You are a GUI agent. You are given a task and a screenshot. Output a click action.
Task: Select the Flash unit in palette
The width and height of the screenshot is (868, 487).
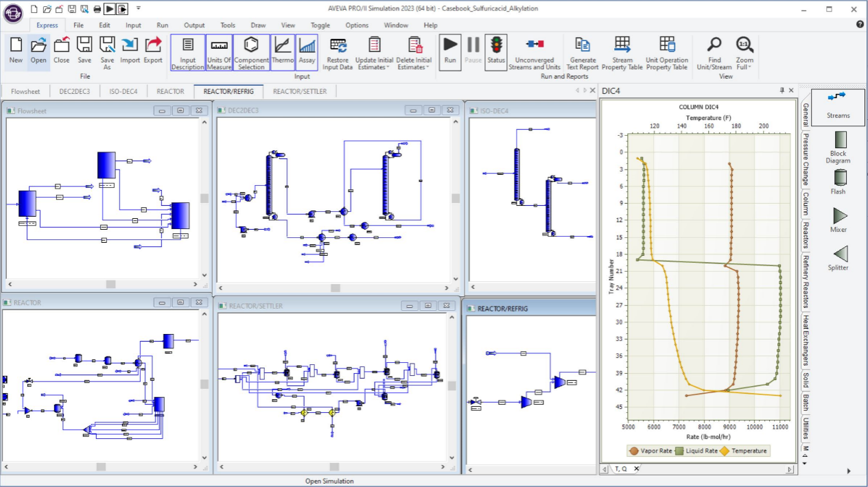pos(838,182)
